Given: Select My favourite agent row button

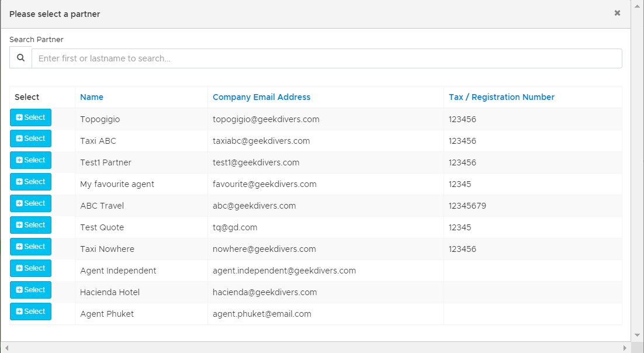Looking at the screenshot, I should click(x=31, y=182).
